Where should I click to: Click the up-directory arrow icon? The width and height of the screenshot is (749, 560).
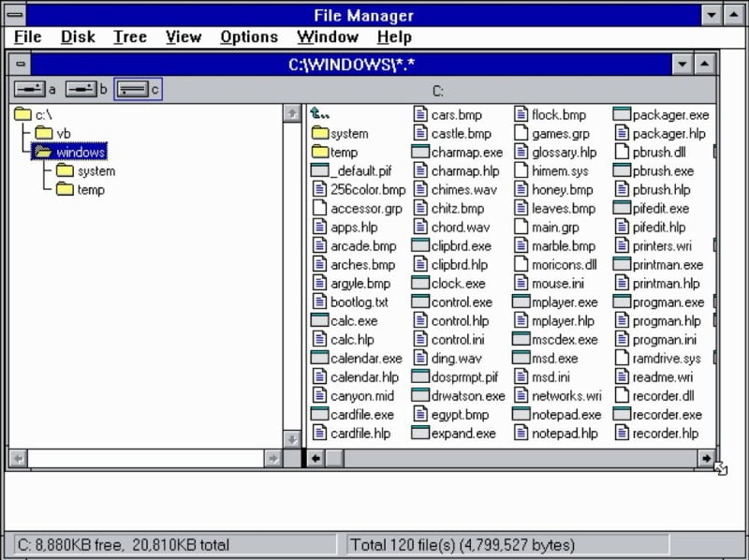319,114
